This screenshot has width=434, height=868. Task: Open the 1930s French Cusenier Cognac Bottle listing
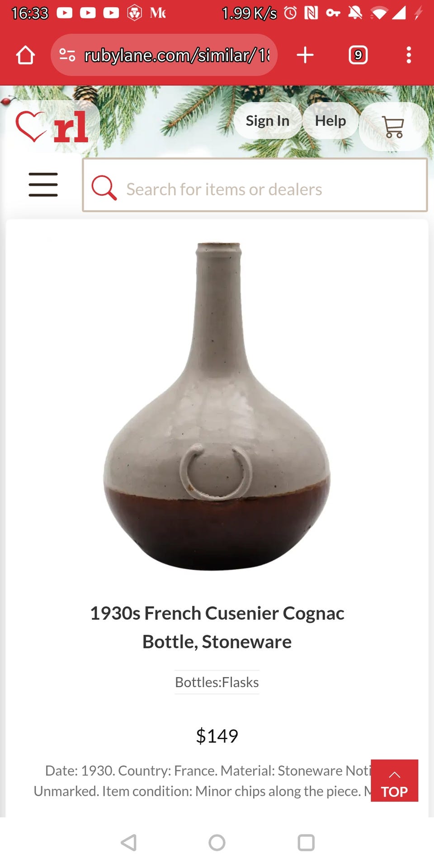pos(217,627)
